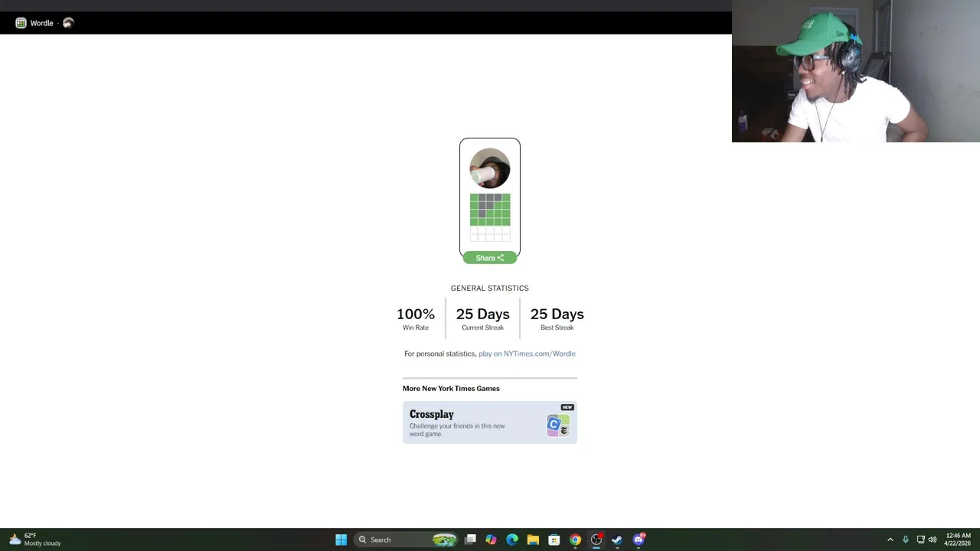Follow the play on NYTimes.com/Wordle link
The width and height of the screenshot is (980, 551).
(x=527, y=354)
